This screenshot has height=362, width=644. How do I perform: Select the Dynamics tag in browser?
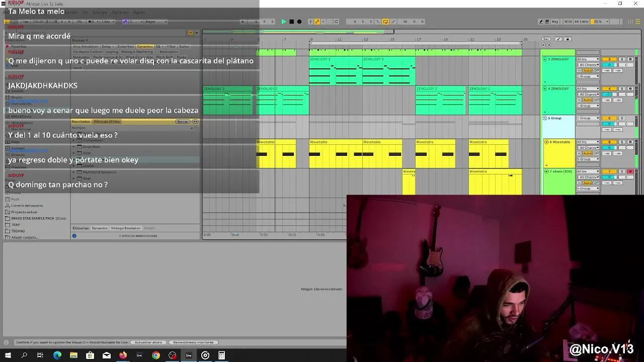pos(99,228)
